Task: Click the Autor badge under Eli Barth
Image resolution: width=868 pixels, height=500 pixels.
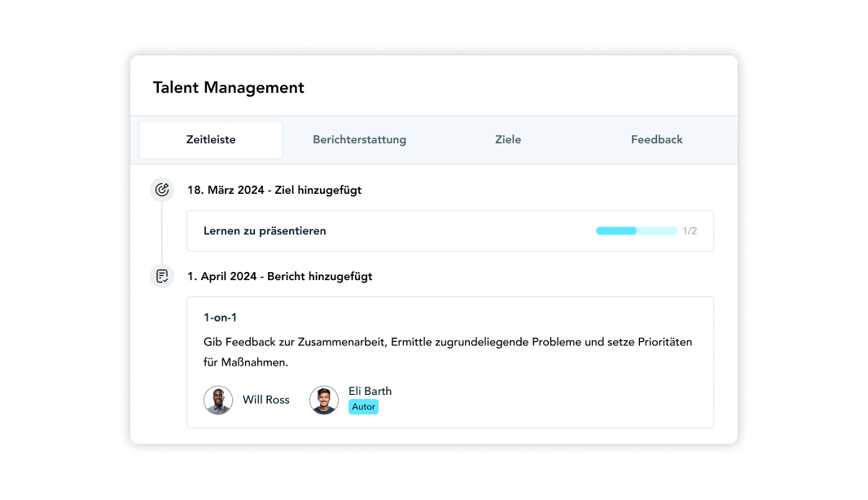Action: (x=363, y=406)
